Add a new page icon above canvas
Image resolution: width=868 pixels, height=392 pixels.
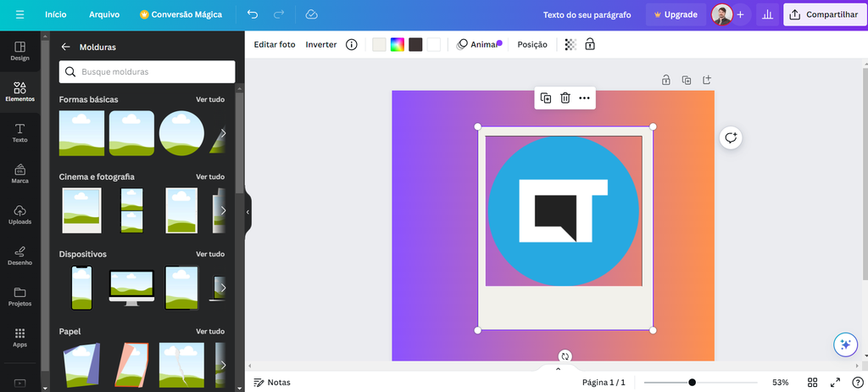[x=707, y=80]
